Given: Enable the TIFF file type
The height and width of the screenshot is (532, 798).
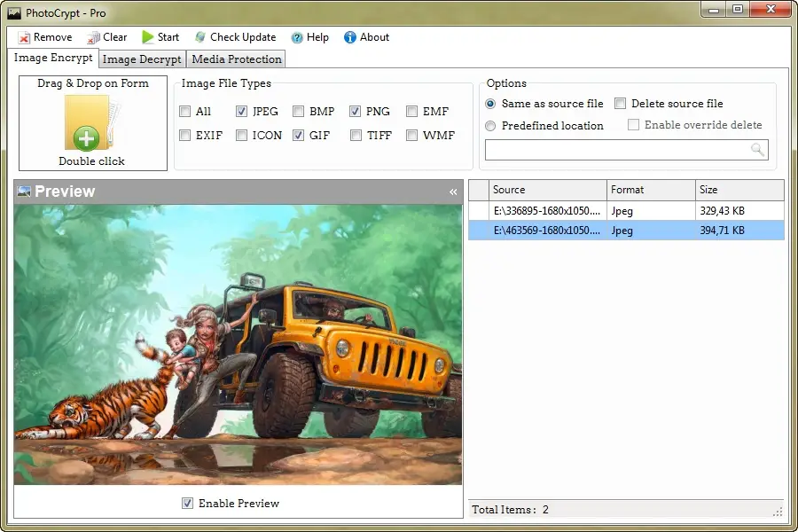Looking at the screenshot, I should (356, 136).
